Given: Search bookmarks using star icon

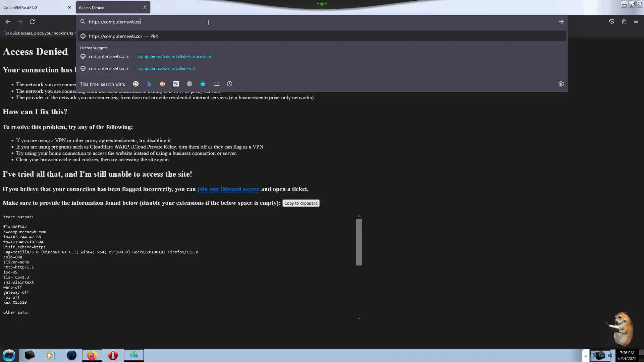Looking at the screenshot, I should coord(203,84).
